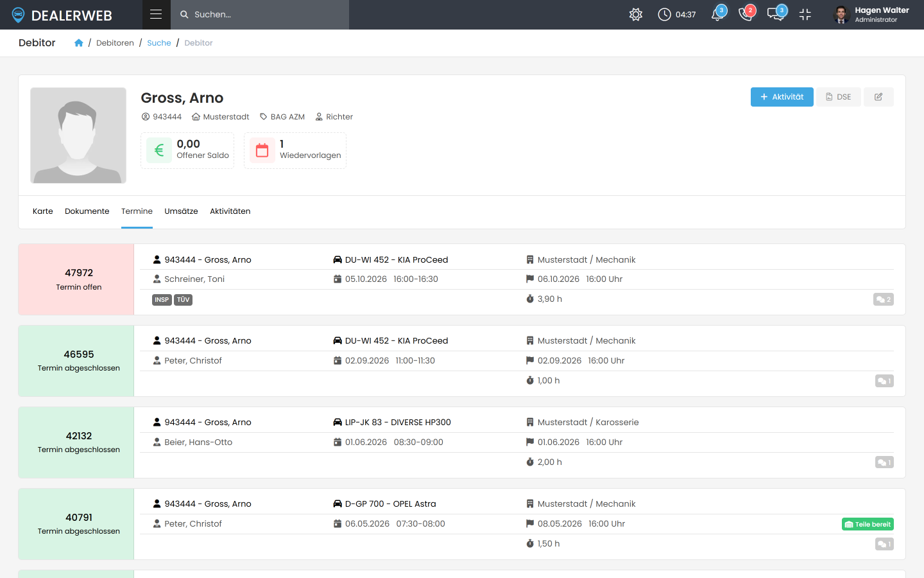924x578 pixels.
Task: Select the Termine tab
Action: click(137, 211)
